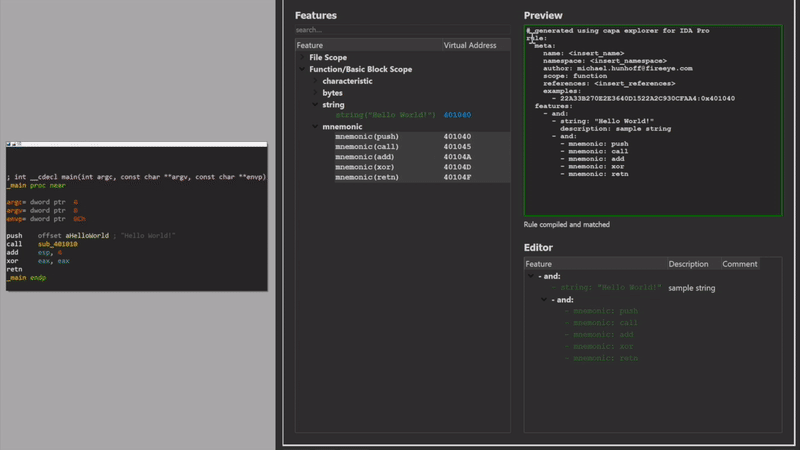Click the IDA graph node title bar icons
Image resolution: width=800 pixels, height=450 pixels.
[14, 144]
